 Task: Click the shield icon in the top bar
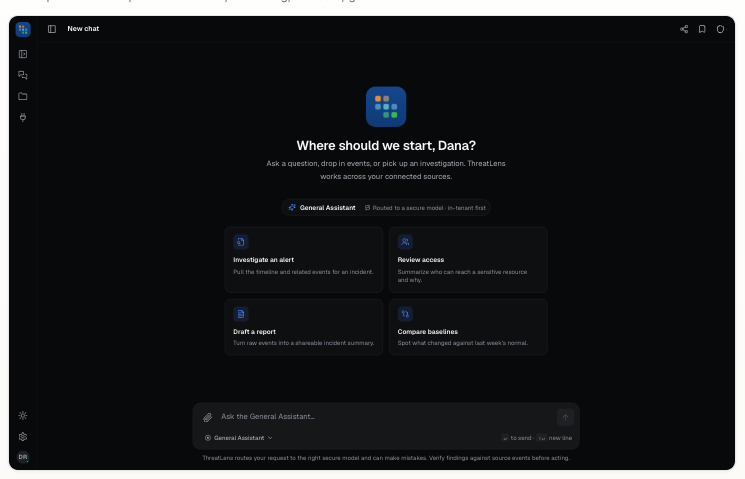tap(720, 29)
